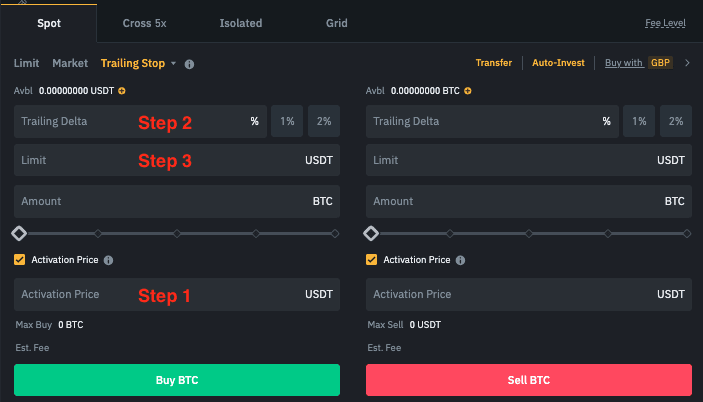This screenshot has width=703, height=402.
Task: Uncheck Activation Price checkbox on sell side
Action: click(x=372, y=260)
